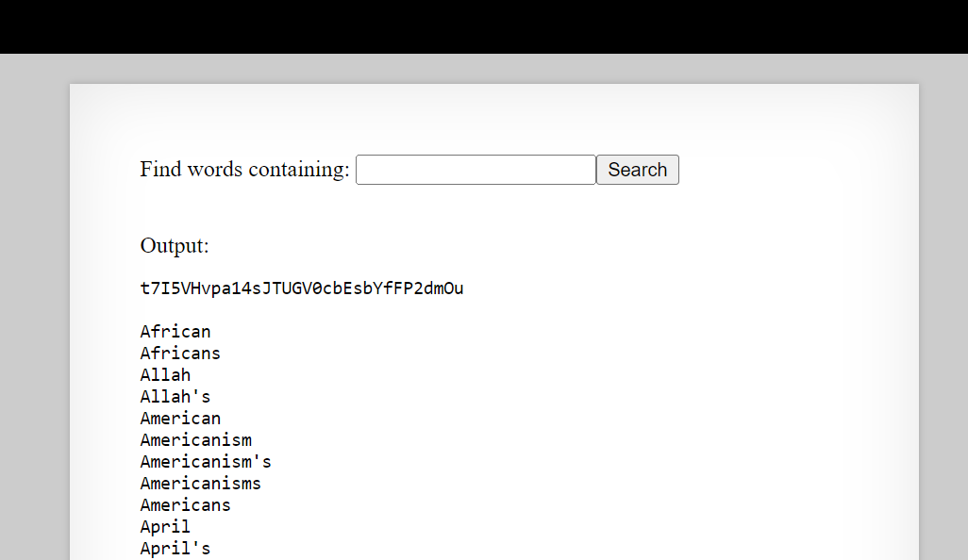968x560 pixels.
Task: Select the entry April's
Action: 175,548
